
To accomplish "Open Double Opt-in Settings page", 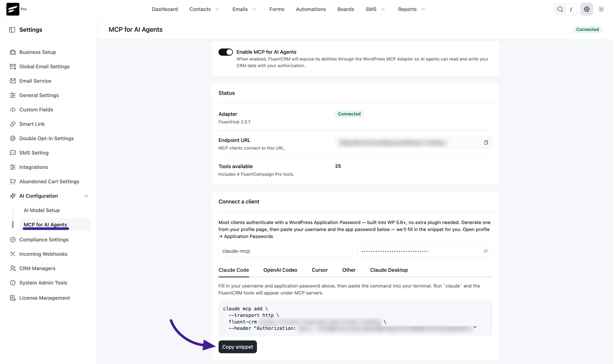I will click(x=47, y=138).
